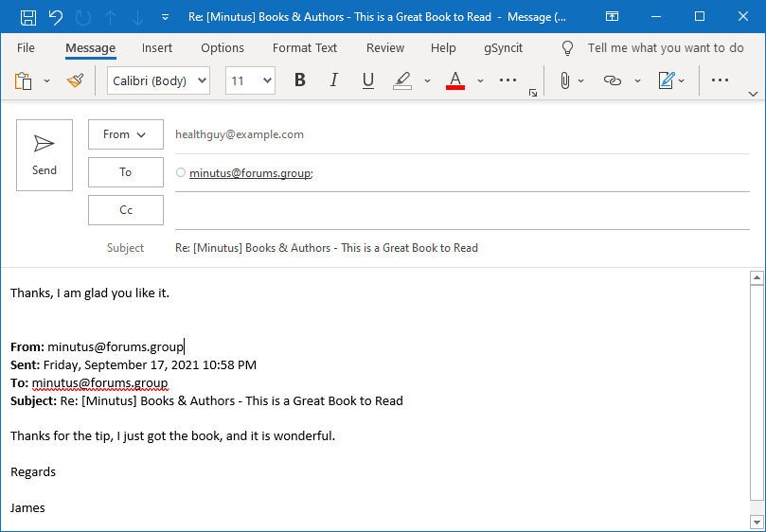The width and height of the screenshot is (766, 532).
Task: Open the gSyncit tab
Action: tap(503, 48)
